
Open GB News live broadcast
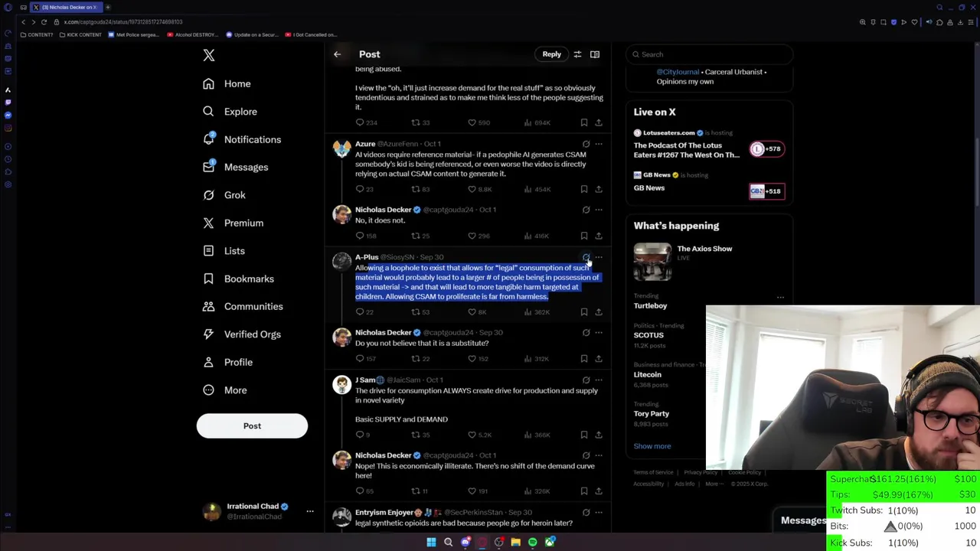pos(709,183)
